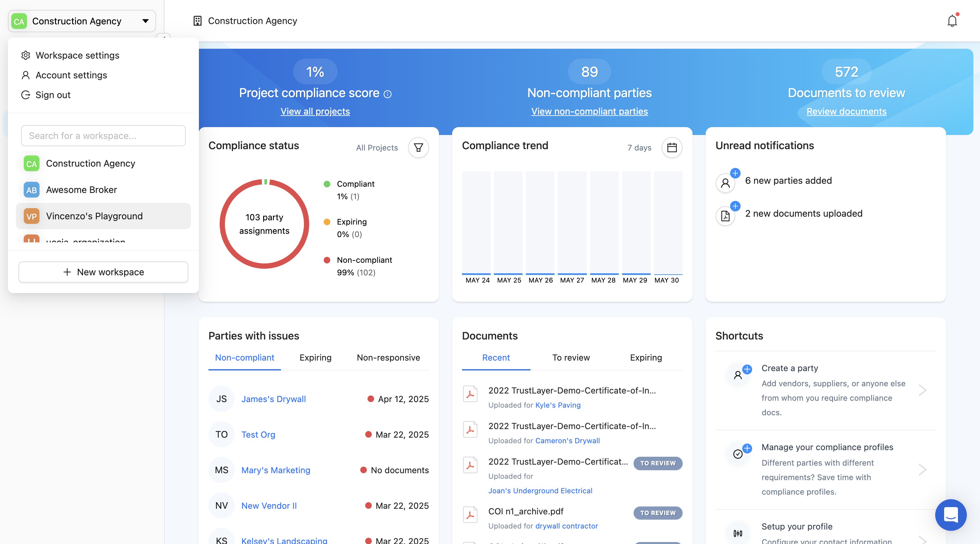Image resolution: width=980 pixels, height=544 pixels.
Task: Click the info icon beside Project compliance score
Action: (387, 94)
